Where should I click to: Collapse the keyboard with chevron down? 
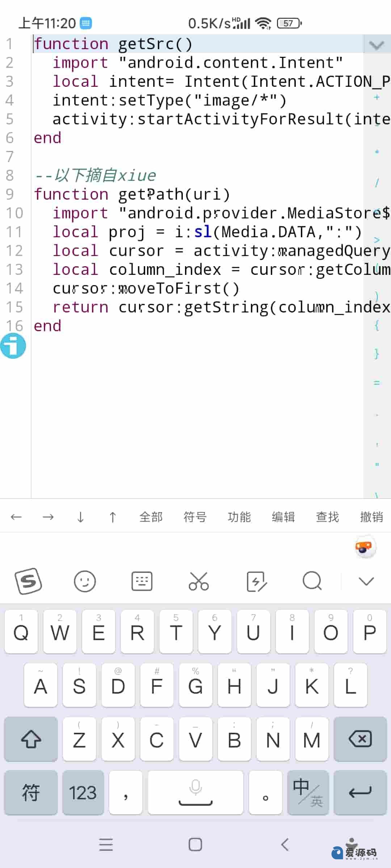(x=366, y=581)
